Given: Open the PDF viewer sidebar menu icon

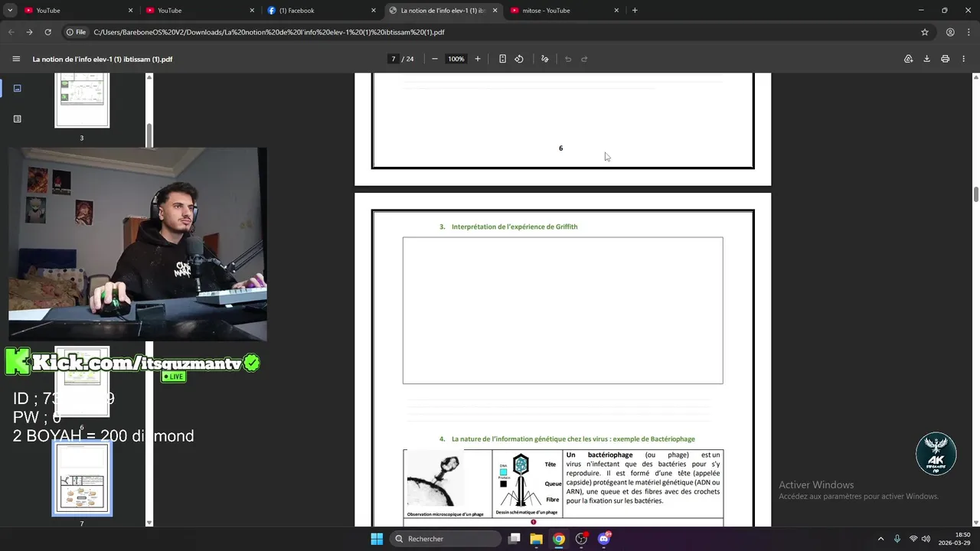Looking at the screenshot, I should coord(16,59).
